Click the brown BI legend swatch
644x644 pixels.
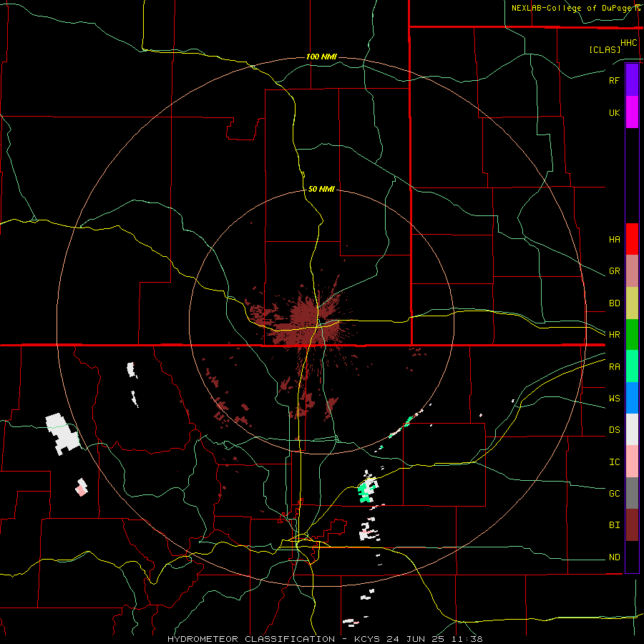[632, 525]
